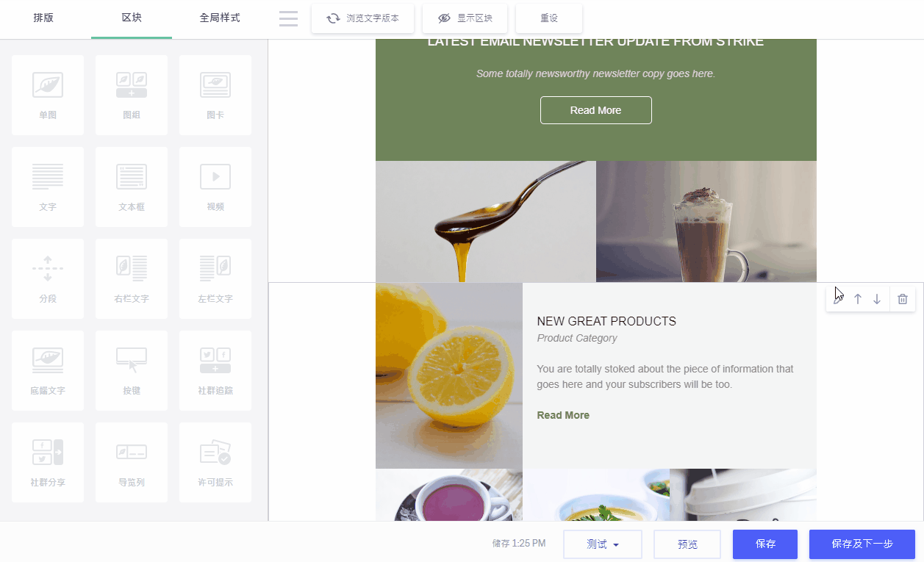The width and height of the screenshot is (924, 562).
Task: Select the 图组 image group block
Action: [x=132, y=95]
